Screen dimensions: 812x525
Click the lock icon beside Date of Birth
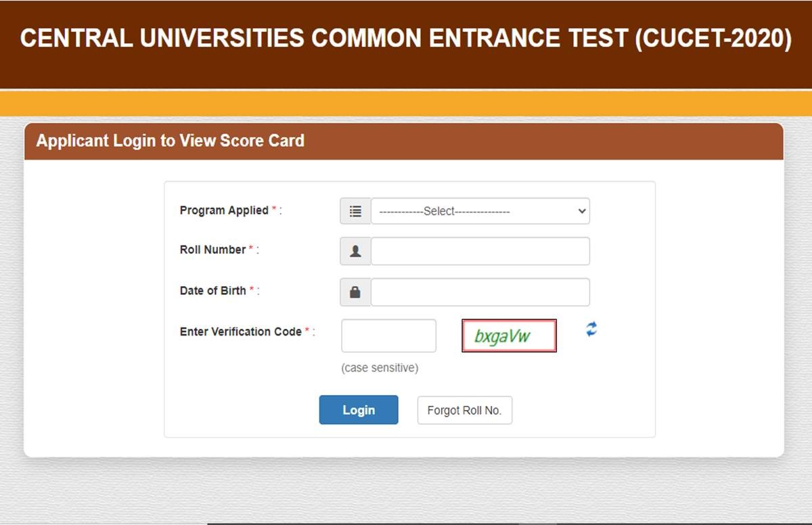point(355,292)
